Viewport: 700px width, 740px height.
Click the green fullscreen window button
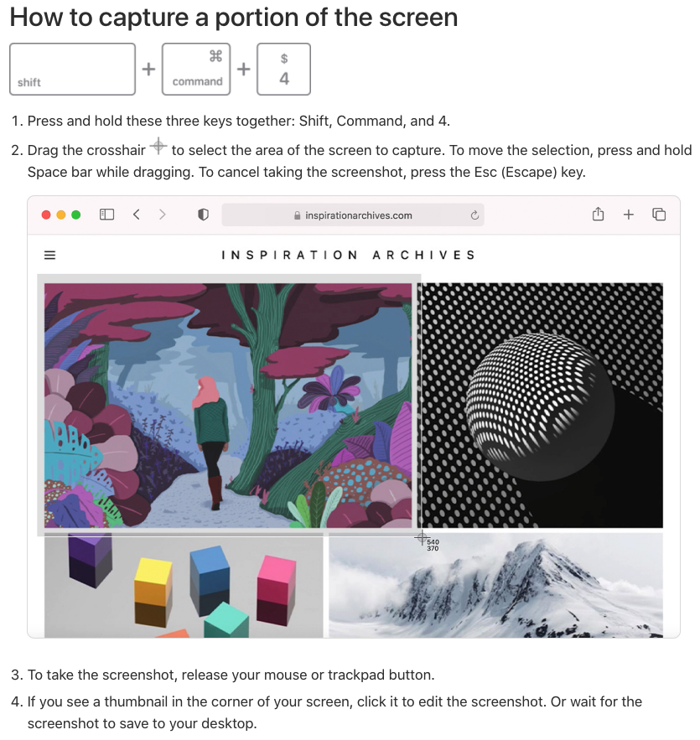75,215
